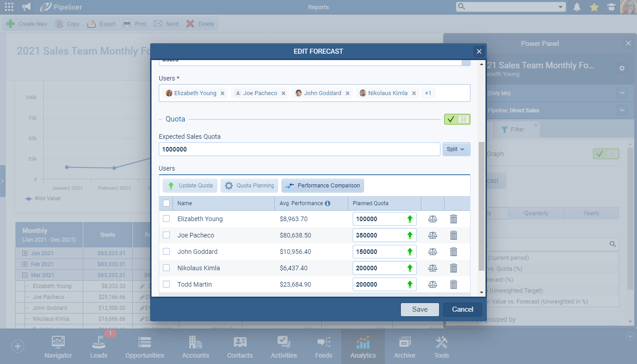
Task: Click the balance scale icon for Elizabeth Young
Action: 432,219
